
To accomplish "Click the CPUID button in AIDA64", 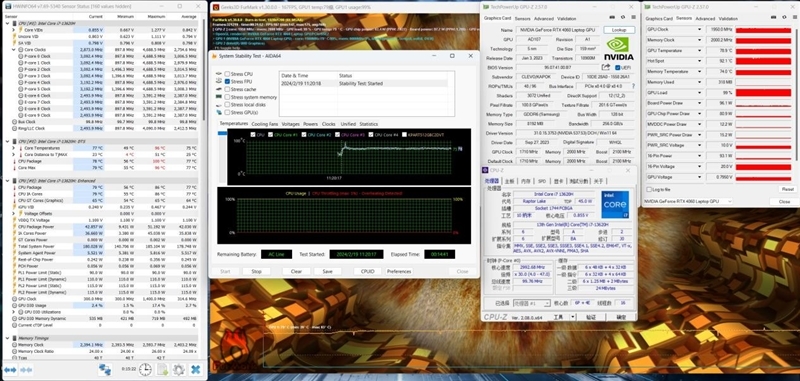I will click(367, 271).
